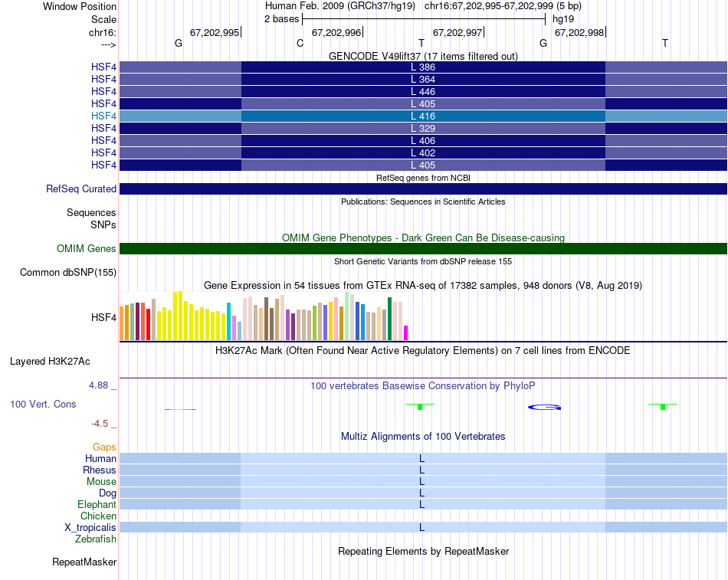
Task: Click the dark green OMIM Genes bar
Action: (423, 248)
